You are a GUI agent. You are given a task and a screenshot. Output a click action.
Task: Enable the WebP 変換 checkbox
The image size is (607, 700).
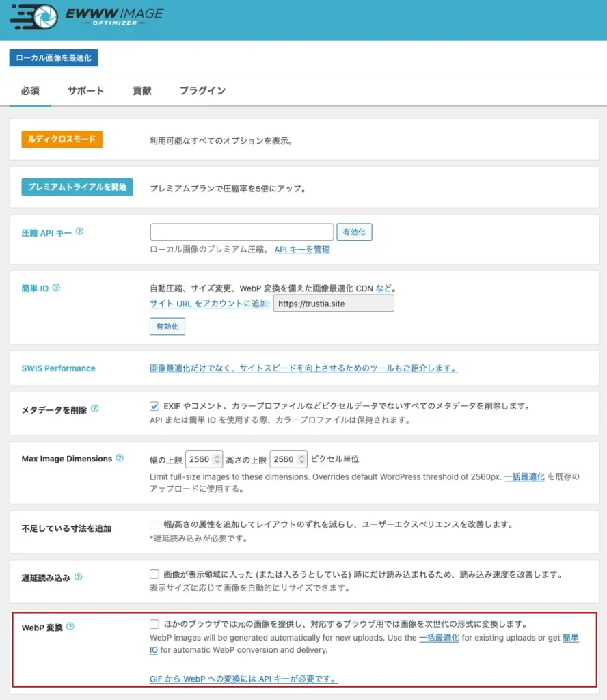154,624
